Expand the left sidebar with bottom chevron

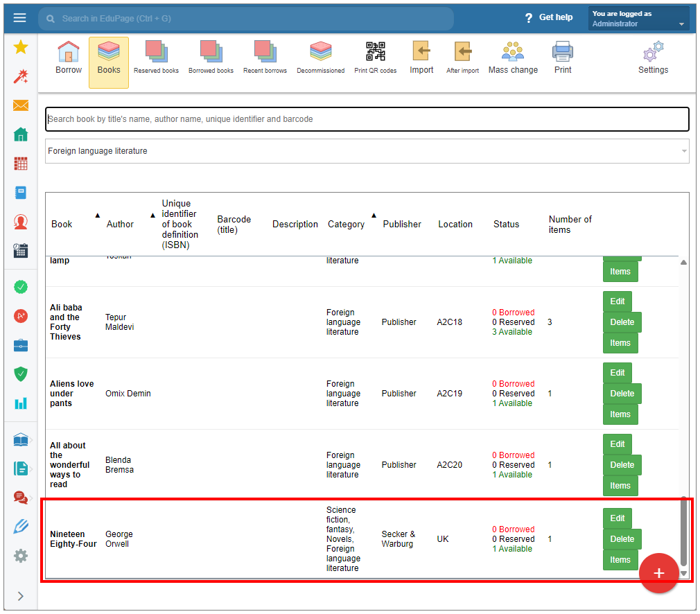[x=20, y=596]
